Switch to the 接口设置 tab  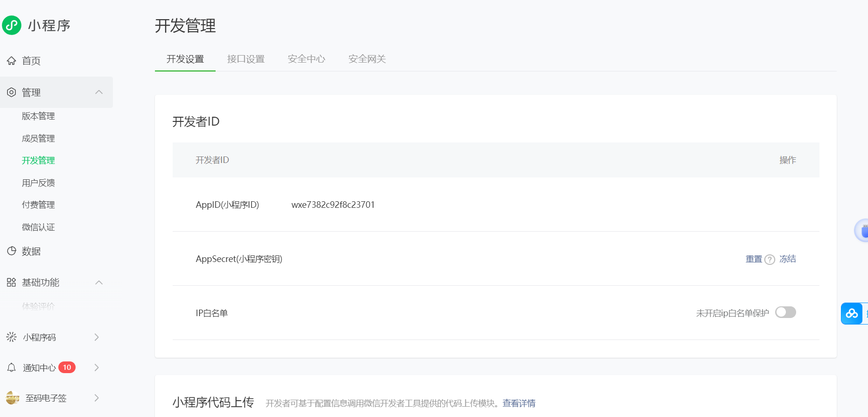[246, 59]
